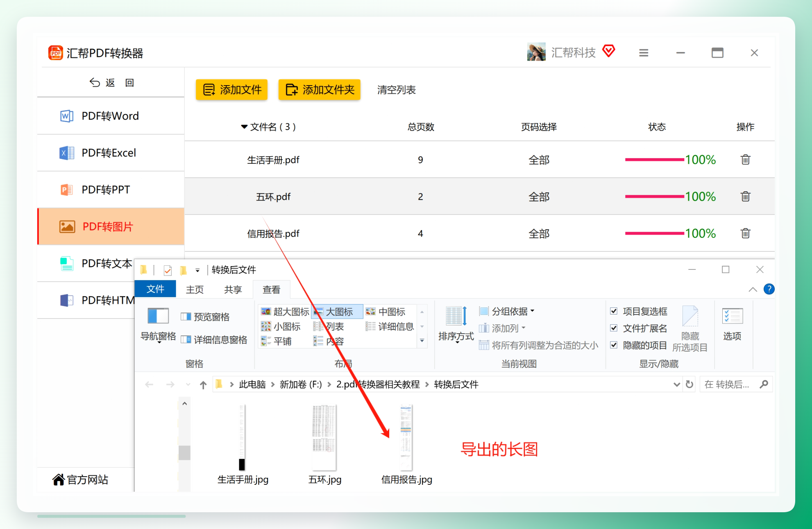The width and height of the screenshot is (812, 529).
Task: Toggle 详细信息窗格 details pane
Action: (x=214, y=340)
